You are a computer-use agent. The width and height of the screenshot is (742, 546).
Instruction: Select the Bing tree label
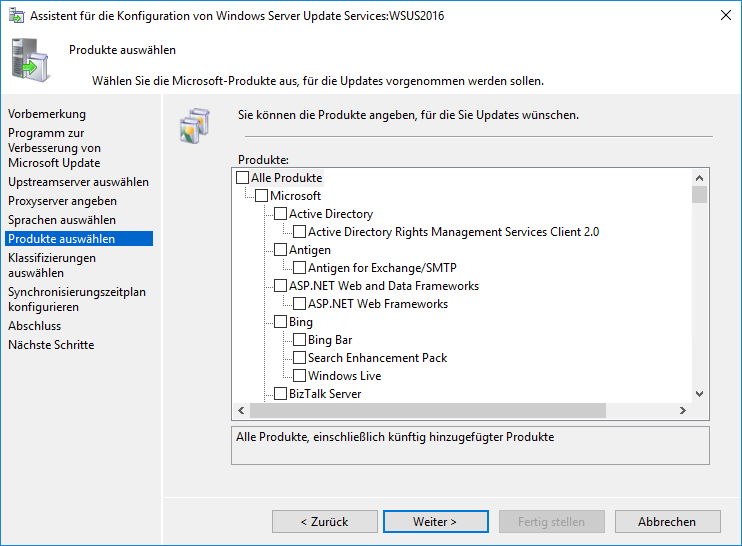pos(300,321)
